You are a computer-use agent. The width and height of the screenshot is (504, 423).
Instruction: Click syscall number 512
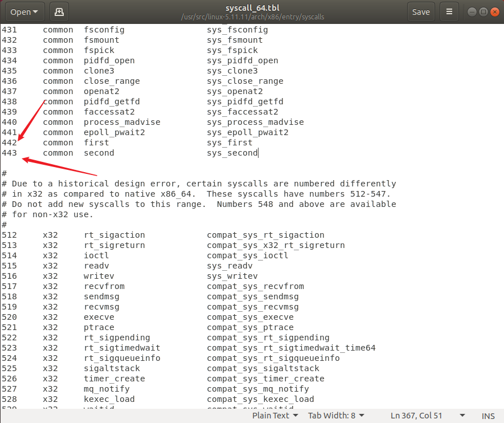click(9, 235)
